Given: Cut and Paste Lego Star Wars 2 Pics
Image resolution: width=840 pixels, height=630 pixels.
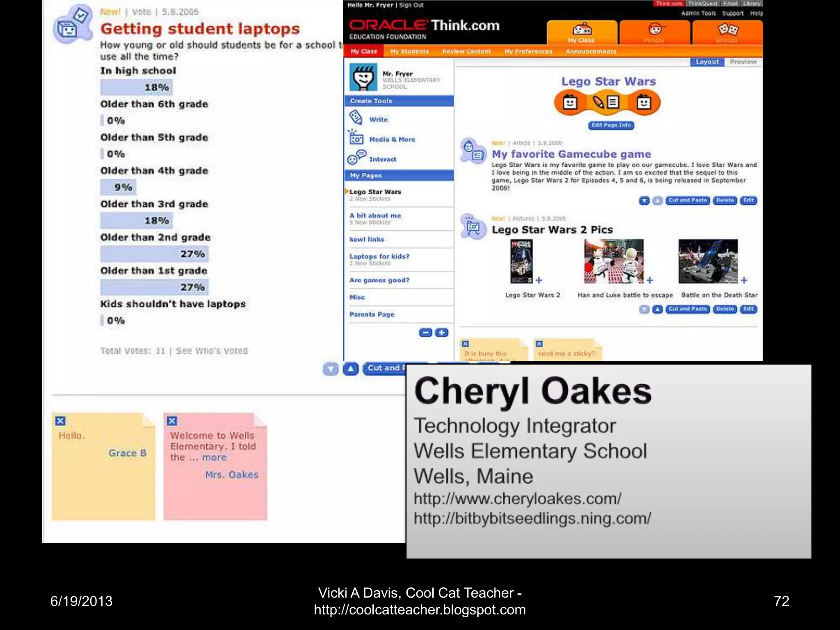Looking at the screenshot, I should 688,309.
